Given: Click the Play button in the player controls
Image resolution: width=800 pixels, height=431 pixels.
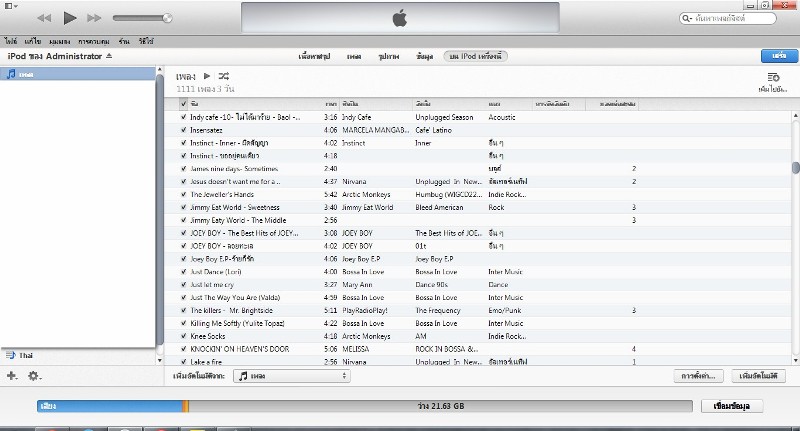Looking at the screenshot, I should (x=70, y=18).
